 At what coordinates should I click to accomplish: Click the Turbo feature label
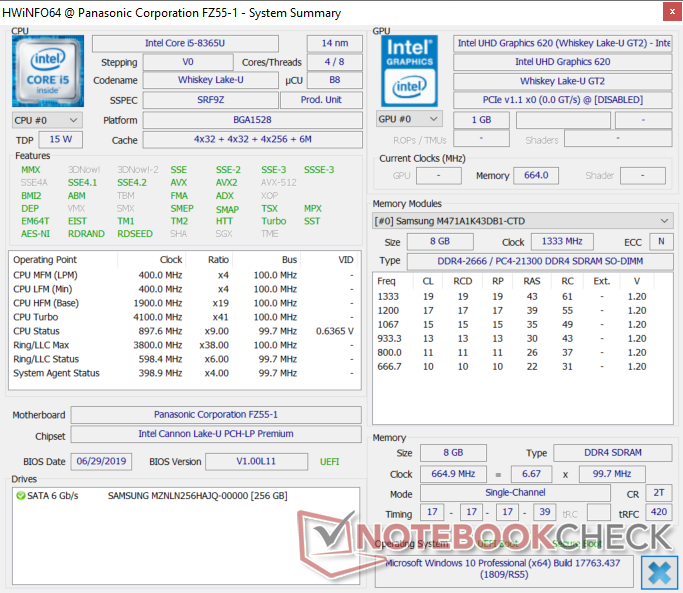pyautogui.click(x=274, y=221)
